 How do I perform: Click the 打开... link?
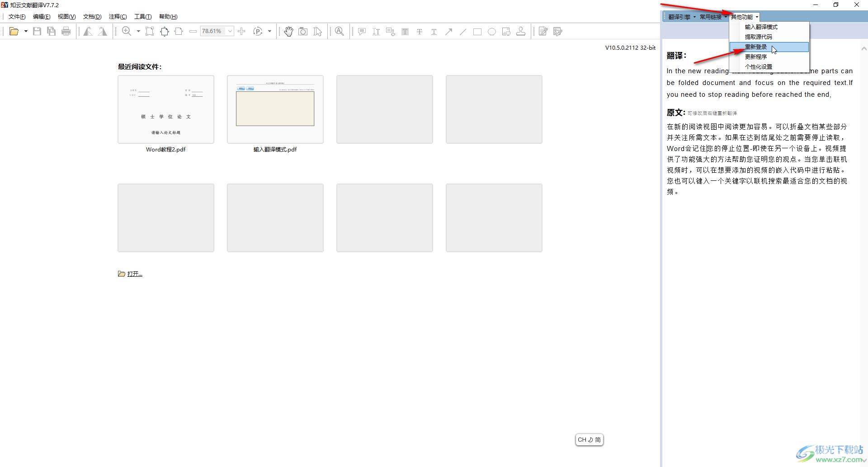coord(134,274)
